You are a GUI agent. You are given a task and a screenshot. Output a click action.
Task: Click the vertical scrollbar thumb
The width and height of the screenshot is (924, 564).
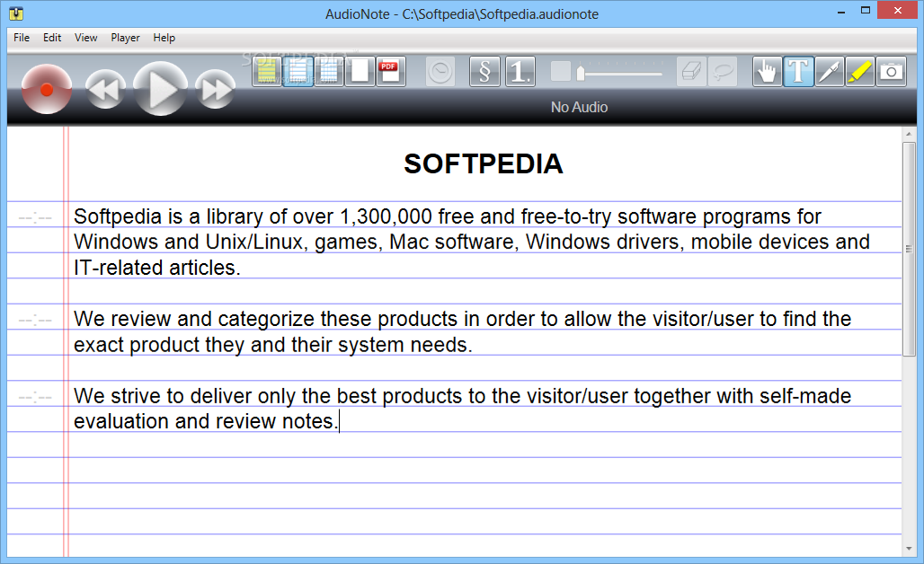tap(908, 249)
